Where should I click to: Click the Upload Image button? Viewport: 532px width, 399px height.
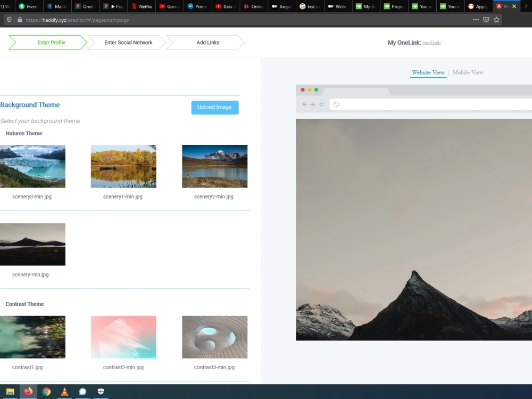[x=215, y=107]
